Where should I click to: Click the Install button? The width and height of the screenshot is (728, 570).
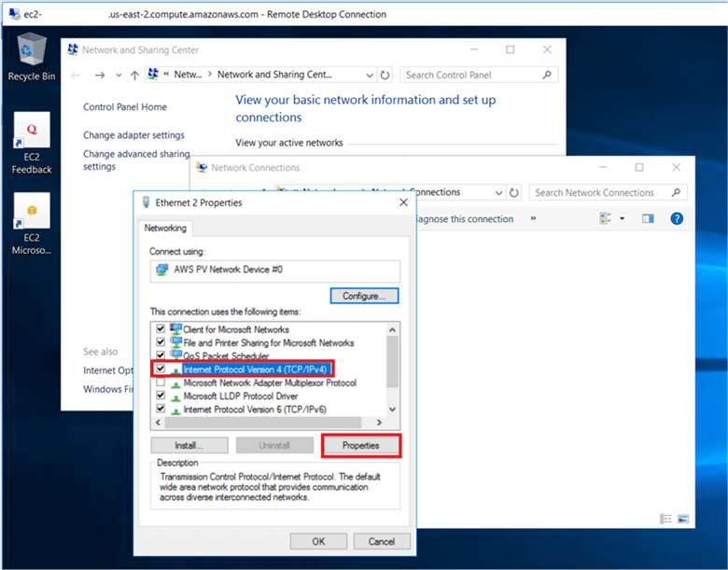(189, 446)
